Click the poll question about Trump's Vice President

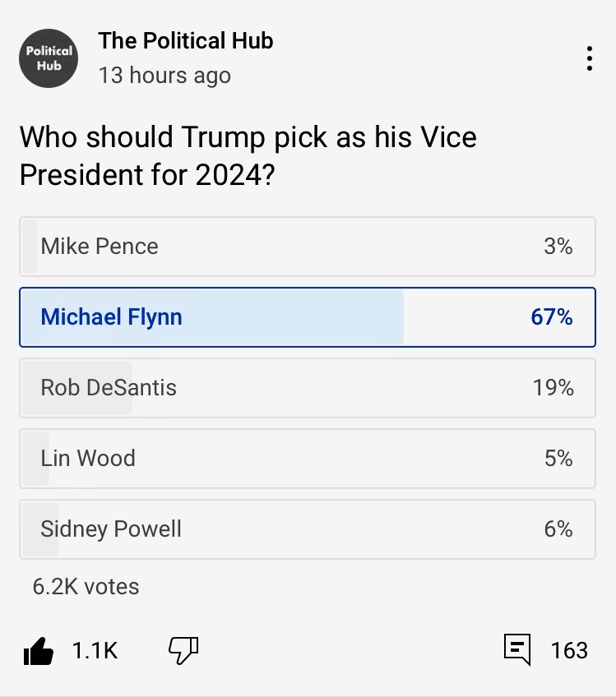click(x=248, y=155)
